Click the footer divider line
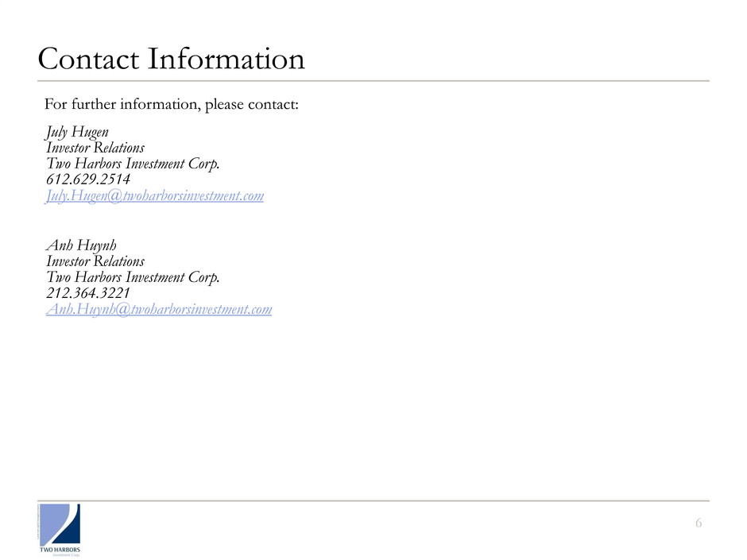Viewport: 747px width, 560px height. click(x=373, y=500)
